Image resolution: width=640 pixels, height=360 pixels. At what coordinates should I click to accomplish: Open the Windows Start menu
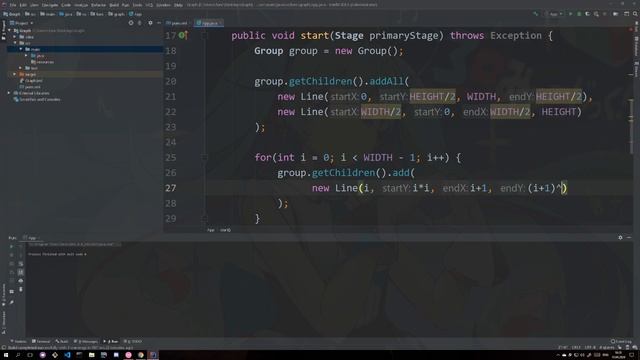[x=6, y=355]
